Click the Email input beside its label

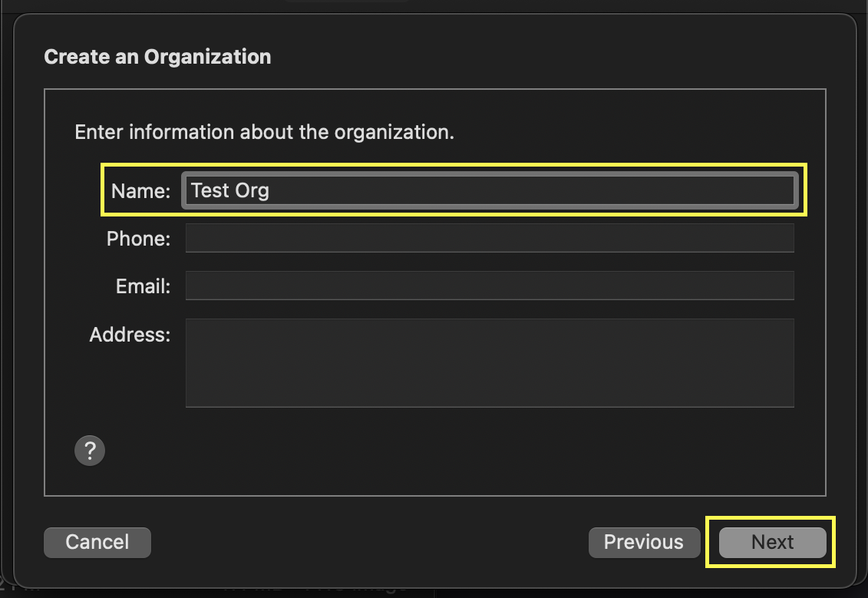pyautogui.click(x=490, y=286)
